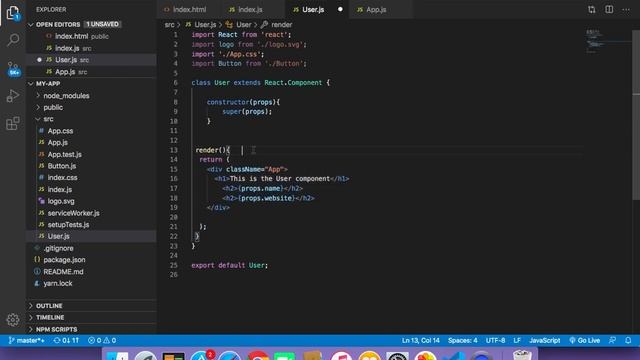The height and width of the screenshot is (360, 640).
Task: Change indentation via Spaces: 4
Action: [x=462, y=340]
